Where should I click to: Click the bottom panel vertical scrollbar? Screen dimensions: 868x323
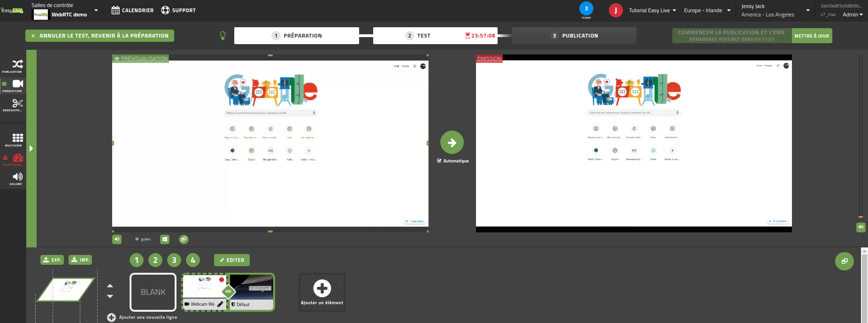click(864, 285)
